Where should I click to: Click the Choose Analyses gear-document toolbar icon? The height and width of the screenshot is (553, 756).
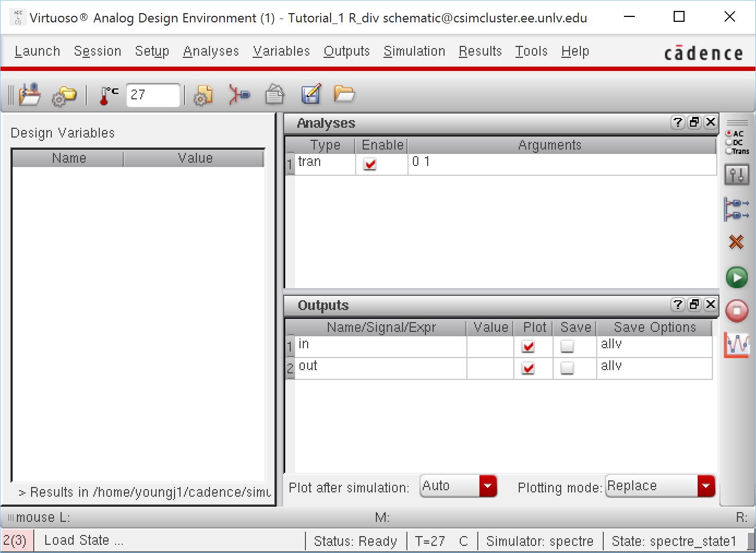[202, 96]
